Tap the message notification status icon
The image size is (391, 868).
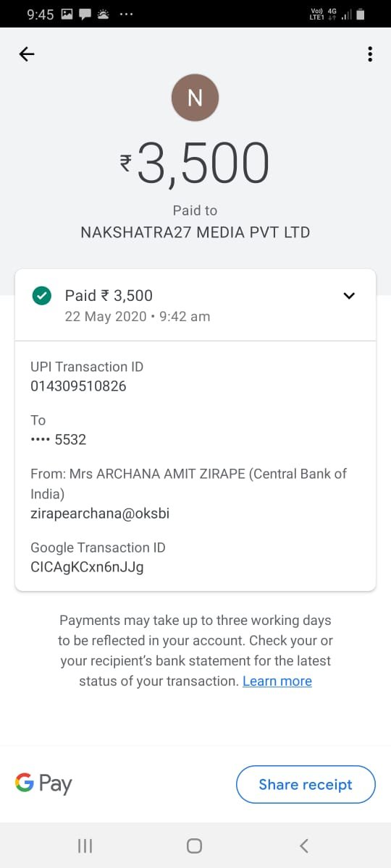pyautogui.click(x=85, y=14)
